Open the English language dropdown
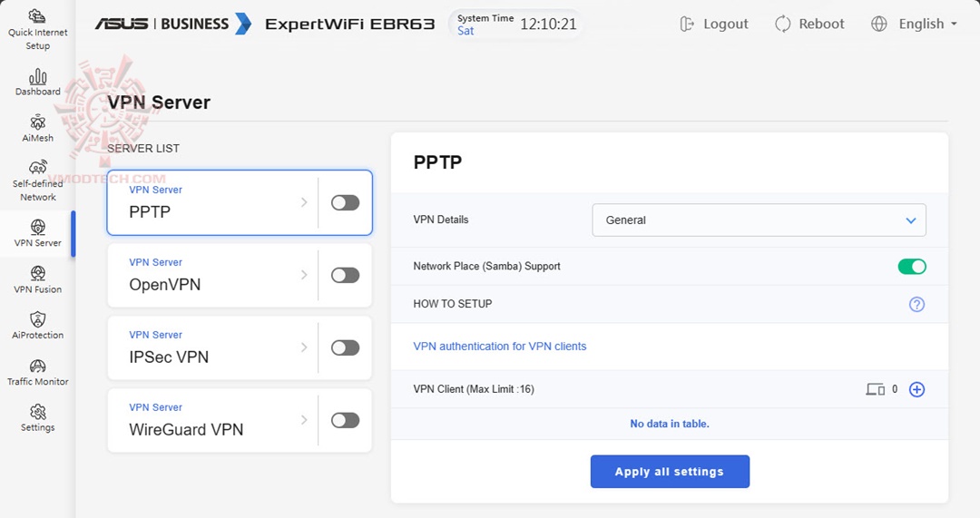The image size is (980, 518). (928, 24)
